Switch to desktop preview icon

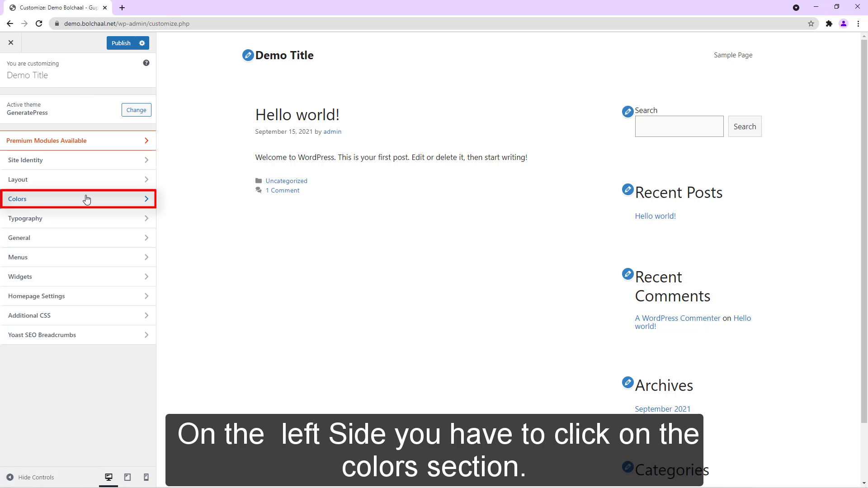(x=108, y=477)
